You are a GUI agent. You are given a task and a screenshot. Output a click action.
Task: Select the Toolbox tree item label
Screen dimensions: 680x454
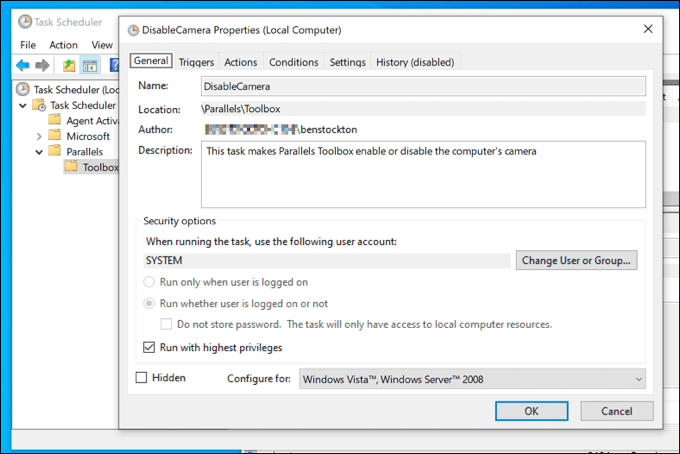(101, 167)
